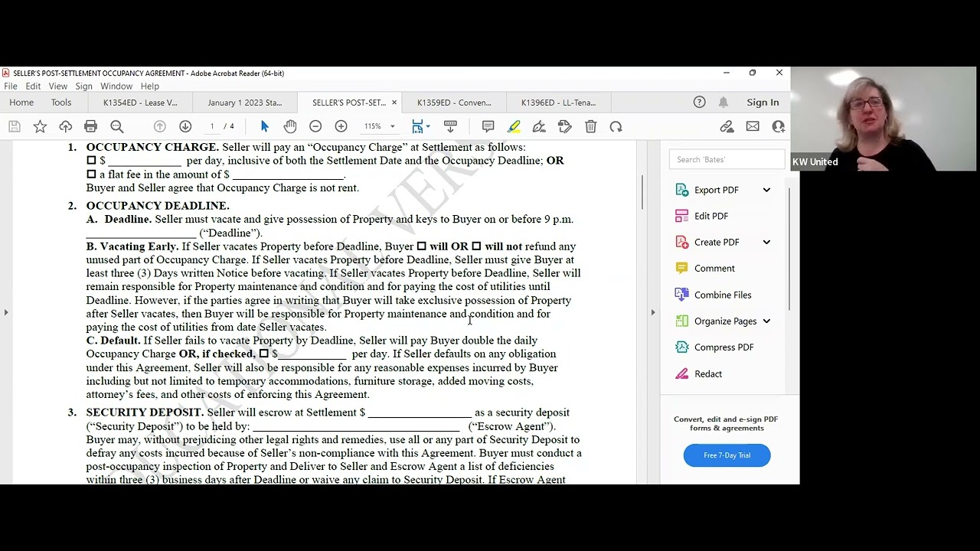Viewport: 980px width, 551px height.
Task: Click the current page number field
Action: coord(212,126)
